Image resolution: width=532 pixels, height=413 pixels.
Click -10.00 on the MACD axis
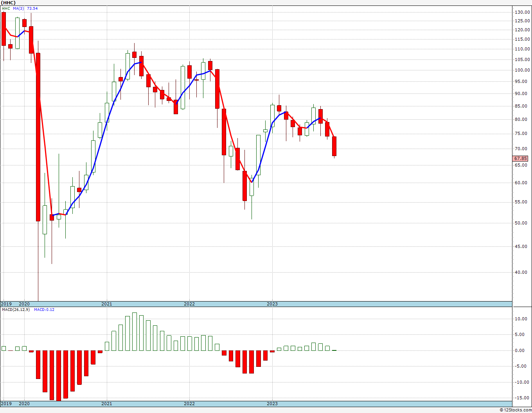pyautogui.click(x=522, y=382)
